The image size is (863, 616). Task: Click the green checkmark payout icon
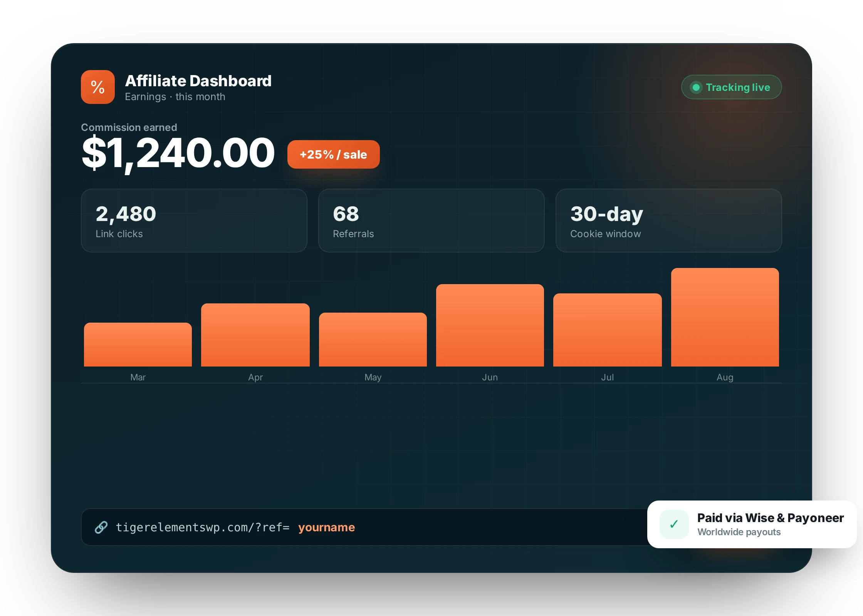coord(674,524)
